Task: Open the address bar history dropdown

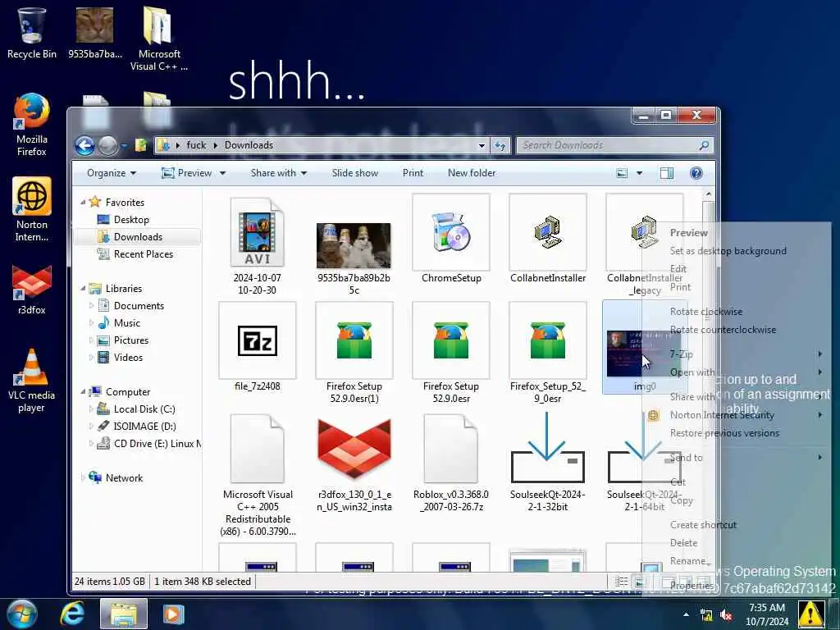Action: [x=482, y=145]
